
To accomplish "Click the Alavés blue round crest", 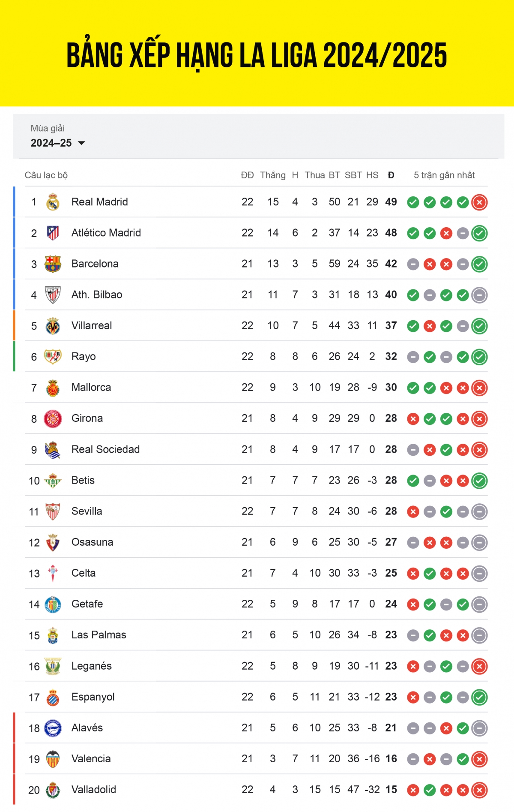I will (53, 728).
